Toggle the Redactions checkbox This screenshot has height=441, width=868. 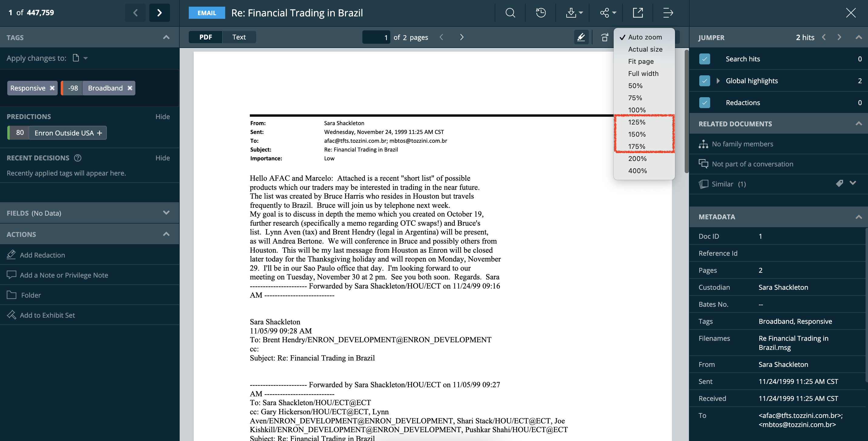704,102
